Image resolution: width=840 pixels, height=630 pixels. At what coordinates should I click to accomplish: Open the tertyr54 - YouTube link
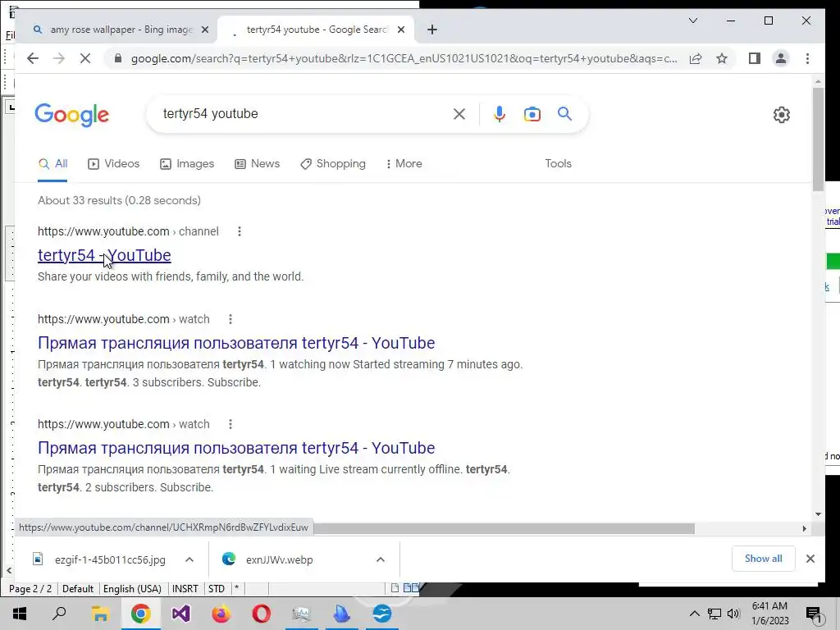point(104,255)
